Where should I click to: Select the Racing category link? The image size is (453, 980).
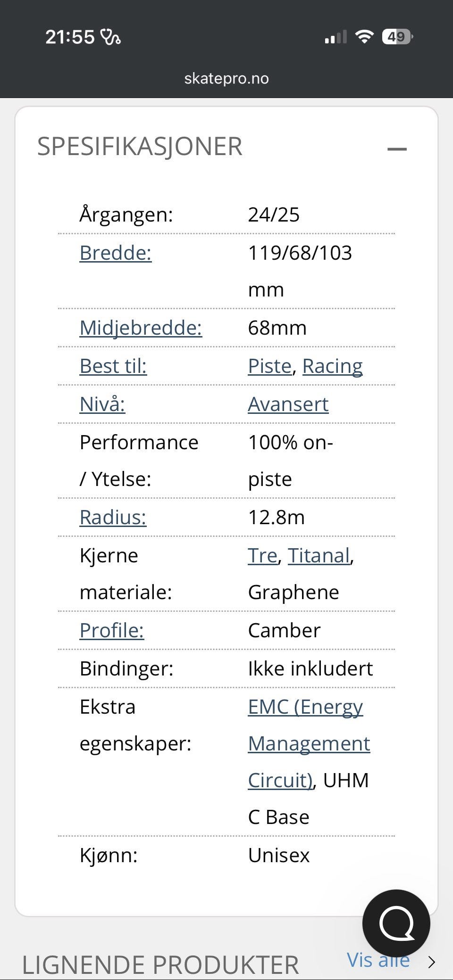click(333, 366)
